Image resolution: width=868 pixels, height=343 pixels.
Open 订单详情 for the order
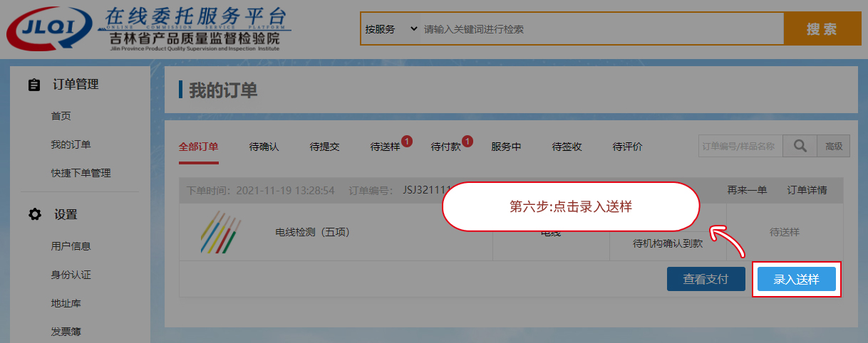click(807, 190)
